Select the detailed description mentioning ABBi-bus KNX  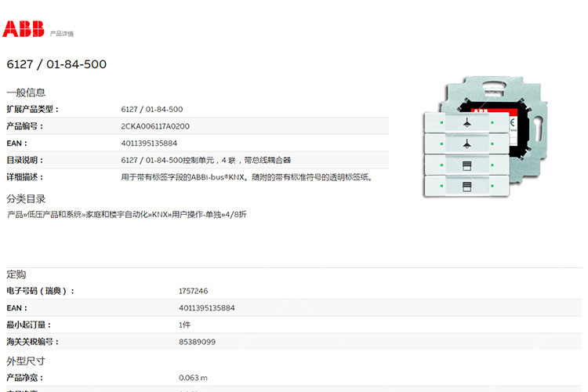click(247, 177)
